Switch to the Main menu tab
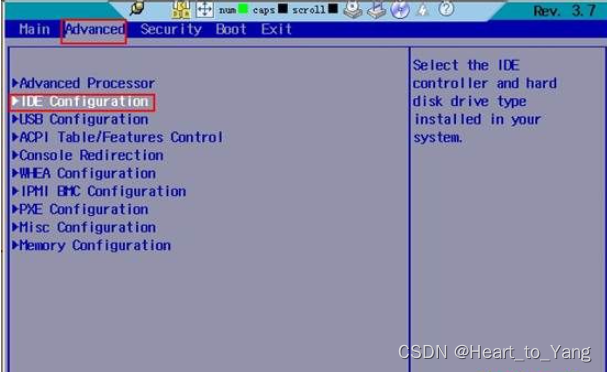The width and height of the screenshot is (607, 372). (34, 29)
